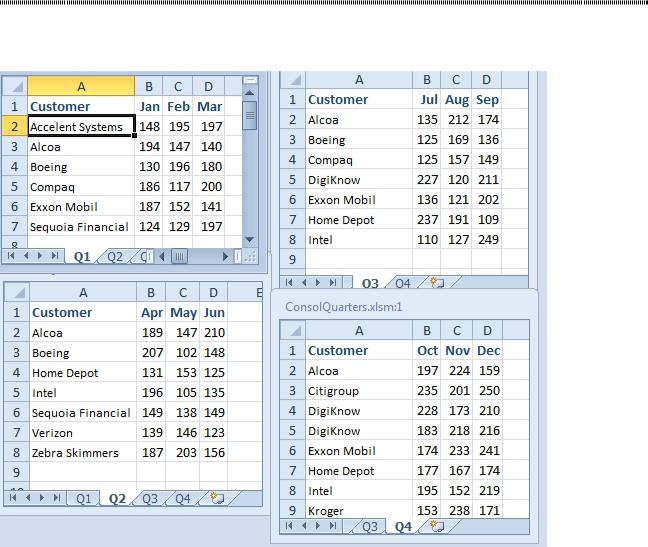This screenshot has height=547, width=648.
Task: Click right arrow of Q1 horizontal scrollbar
Action: 225,257
